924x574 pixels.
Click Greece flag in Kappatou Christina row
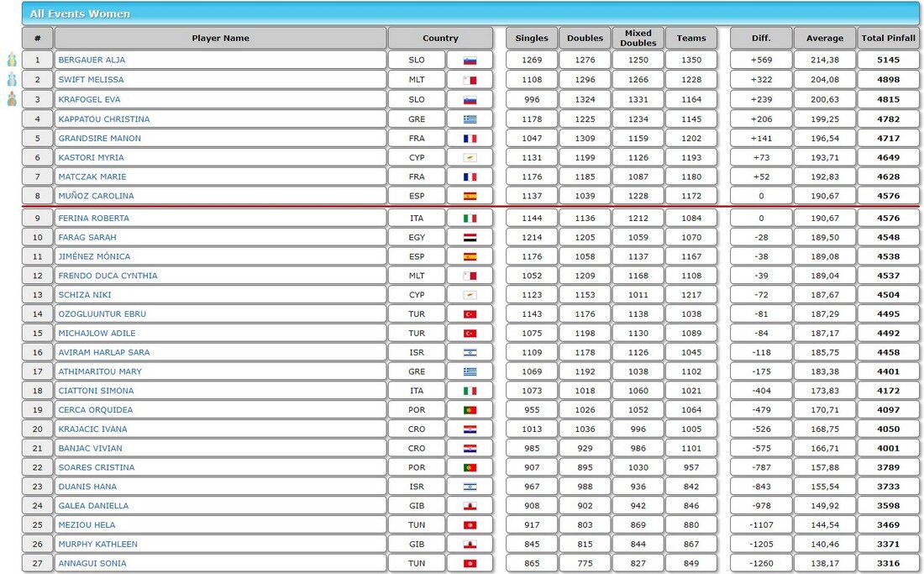470,119
